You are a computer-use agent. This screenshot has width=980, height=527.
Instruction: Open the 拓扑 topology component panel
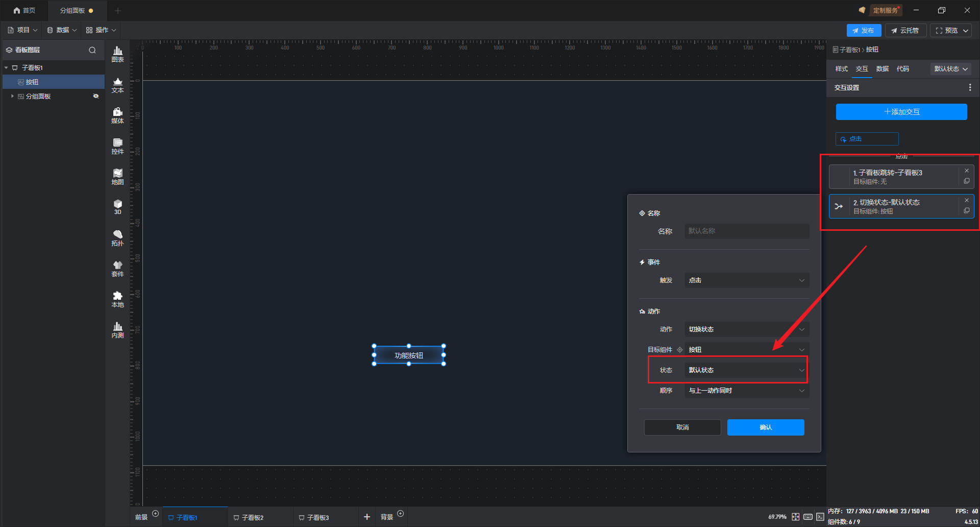point(117,238)
